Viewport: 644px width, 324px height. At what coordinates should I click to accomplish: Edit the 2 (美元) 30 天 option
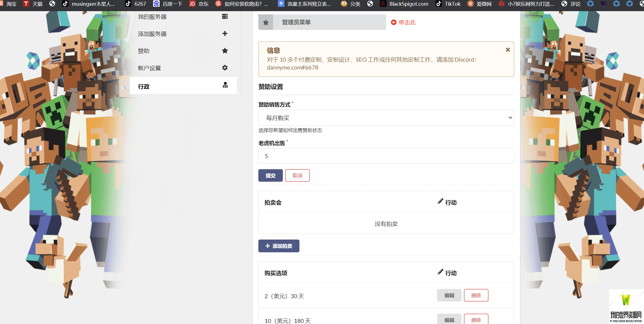(449, 295)
